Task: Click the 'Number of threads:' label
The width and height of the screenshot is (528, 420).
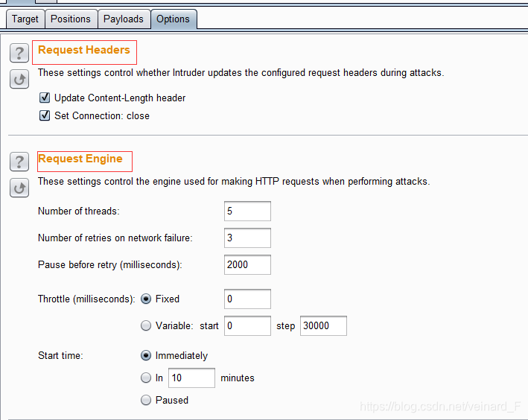Action: (79, 211)
